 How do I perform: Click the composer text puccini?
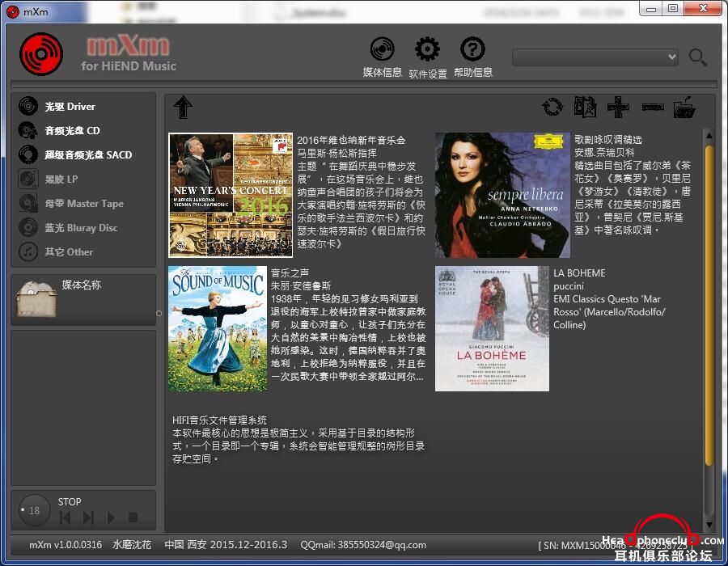pos(569,285)
